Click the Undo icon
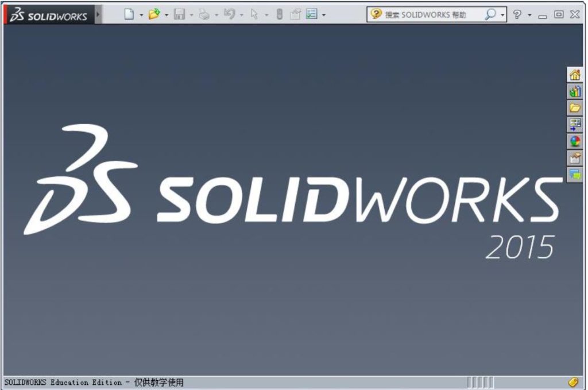The width and height of the screenshot is (588, 390). [229, 14]
